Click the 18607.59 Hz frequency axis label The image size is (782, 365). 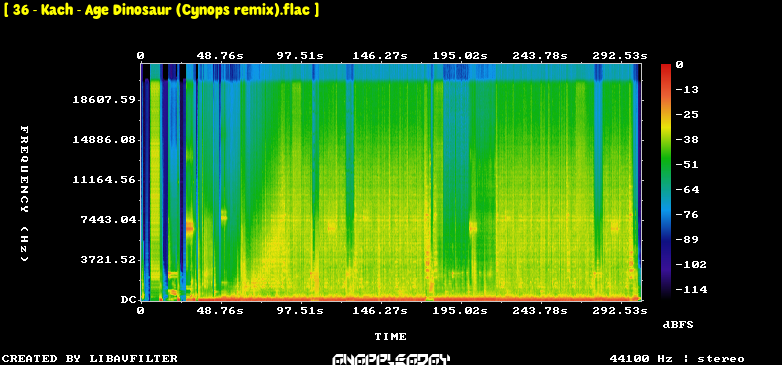tap(104, 99)
